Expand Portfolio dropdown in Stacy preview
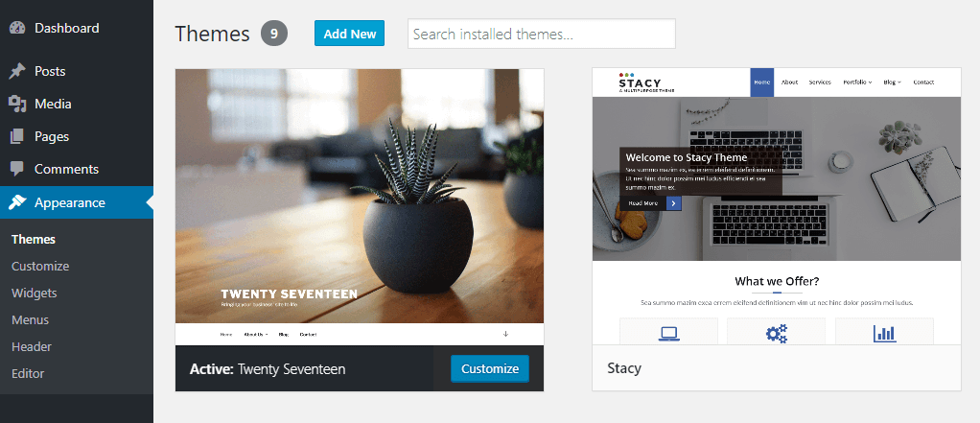 (x=857, y=82)
